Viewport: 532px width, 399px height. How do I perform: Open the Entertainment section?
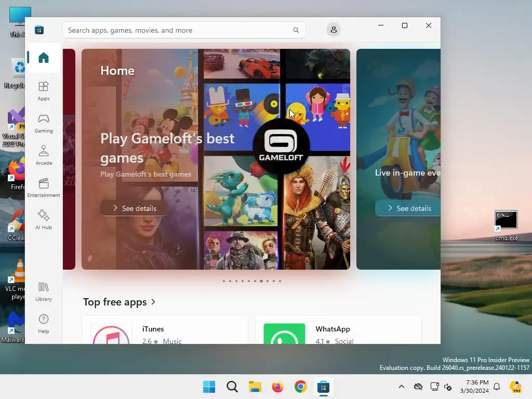44,188
